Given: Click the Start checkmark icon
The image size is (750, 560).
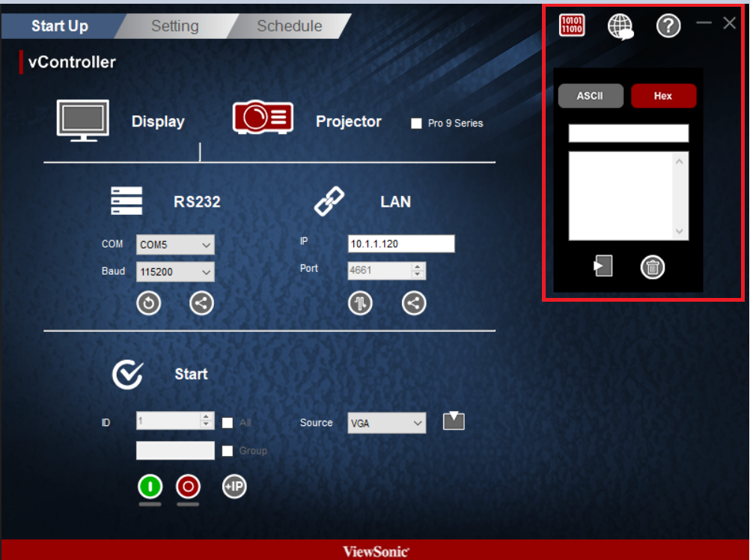Looking at the screenshot, I should 128,374.
